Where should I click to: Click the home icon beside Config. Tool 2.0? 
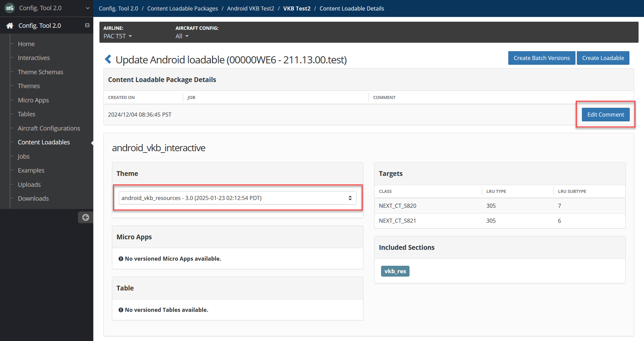(9, 25)
